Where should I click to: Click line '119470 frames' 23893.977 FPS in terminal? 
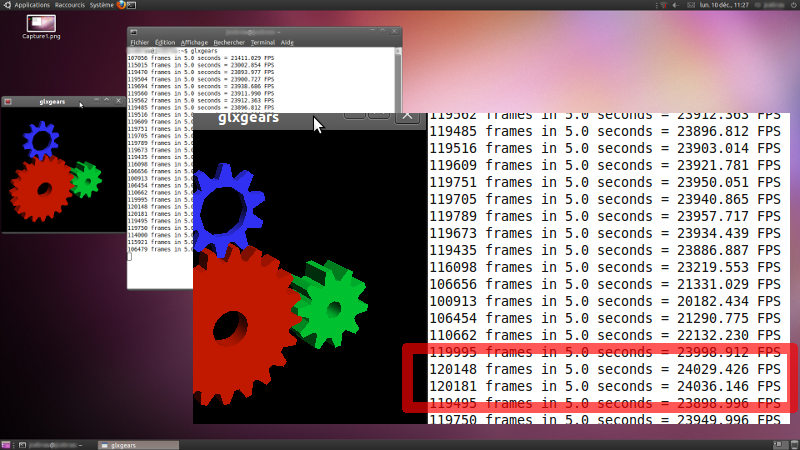(x=201, y=72)
